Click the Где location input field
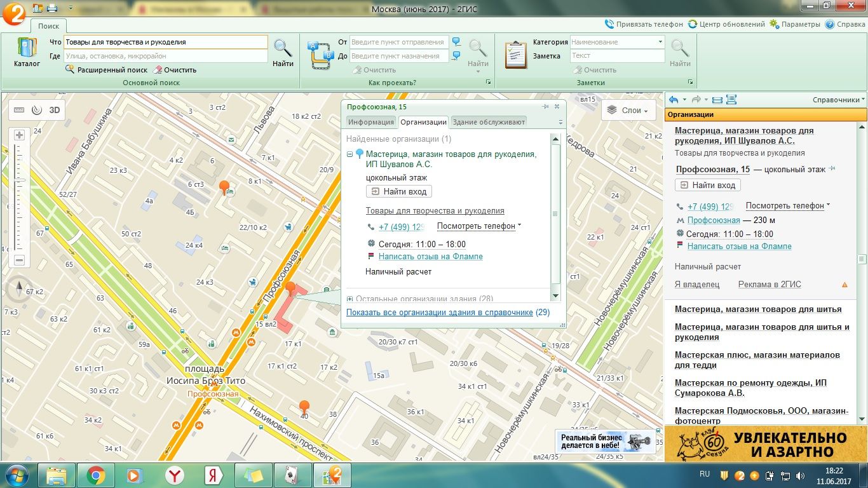The height and width of the screenshot is (488, 868). point(165,56)
